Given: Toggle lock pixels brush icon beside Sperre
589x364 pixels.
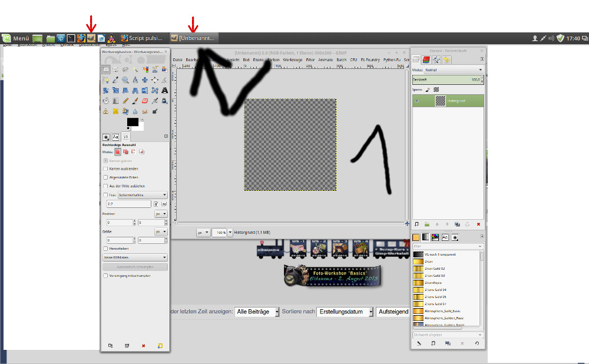Looking at the screenshot, I should [x=428, y=90].
